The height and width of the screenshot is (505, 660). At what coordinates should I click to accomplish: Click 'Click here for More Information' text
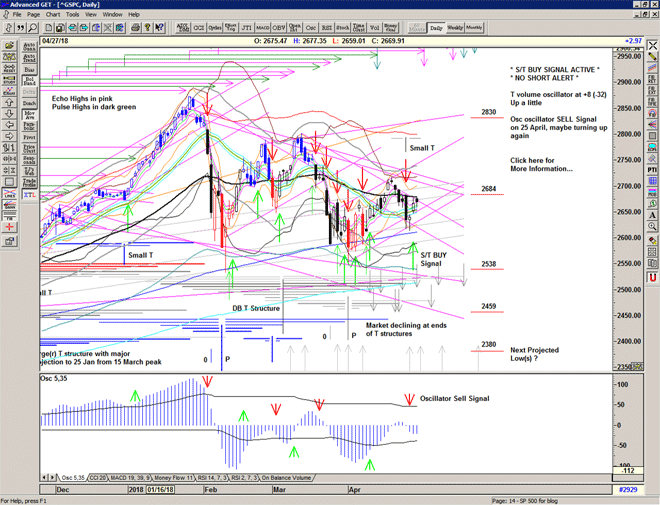pyautogui.click(x=540, y=164)
